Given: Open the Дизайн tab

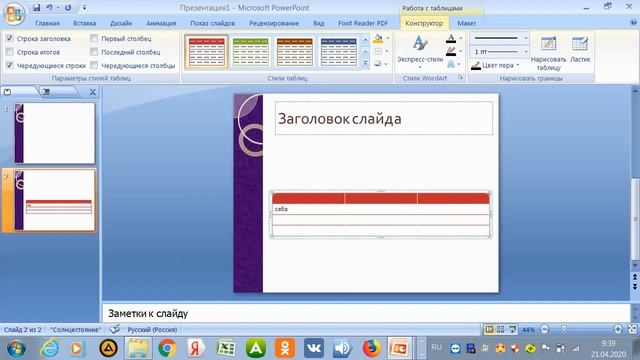Looking at the screenshot, I should tap(121, 23).
